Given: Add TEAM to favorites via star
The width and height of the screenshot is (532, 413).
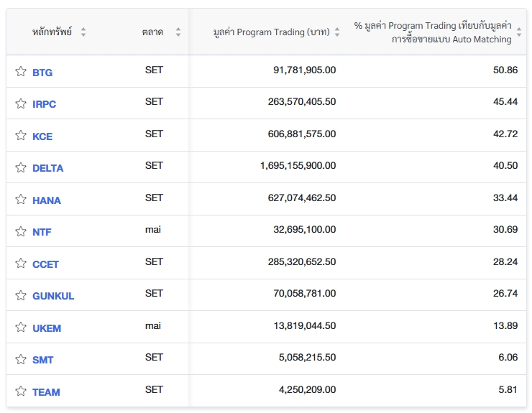Looking at the screenshot, I should (x=21, y=391).
